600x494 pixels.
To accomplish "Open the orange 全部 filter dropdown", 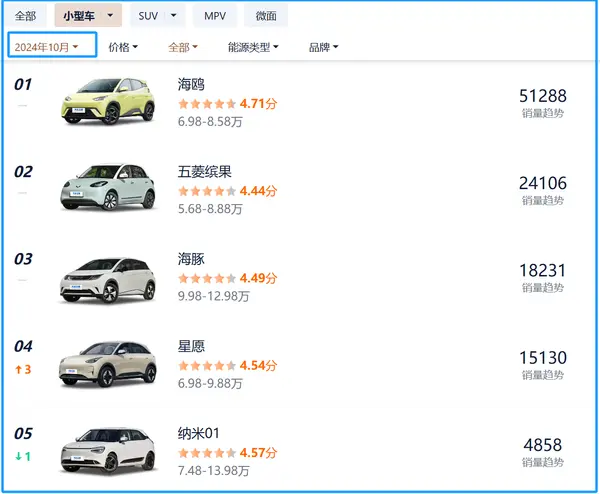I will (183, 47).
